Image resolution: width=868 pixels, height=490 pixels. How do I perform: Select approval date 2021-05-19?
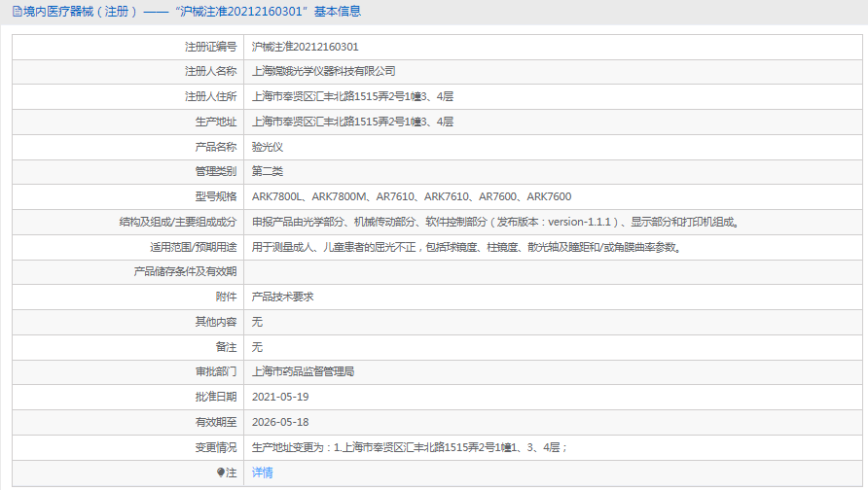click(280, 397)
